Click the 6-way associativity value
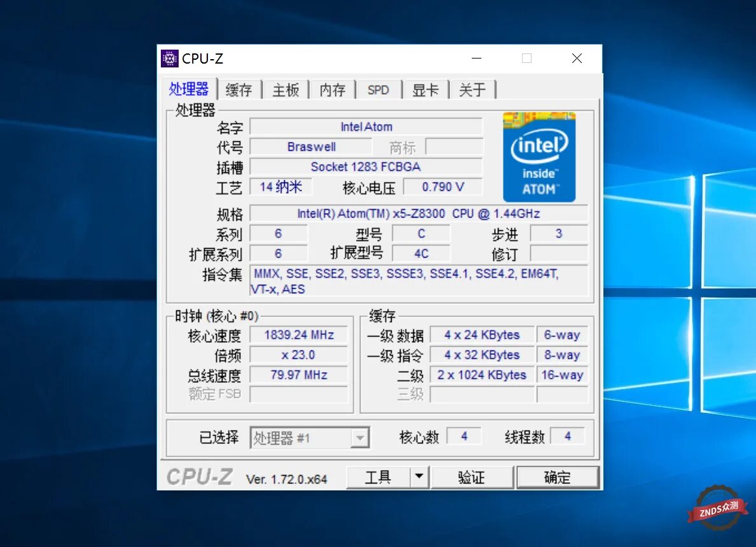Image resolution: width=756 pixels, height=547 pixels. [562, 335]
